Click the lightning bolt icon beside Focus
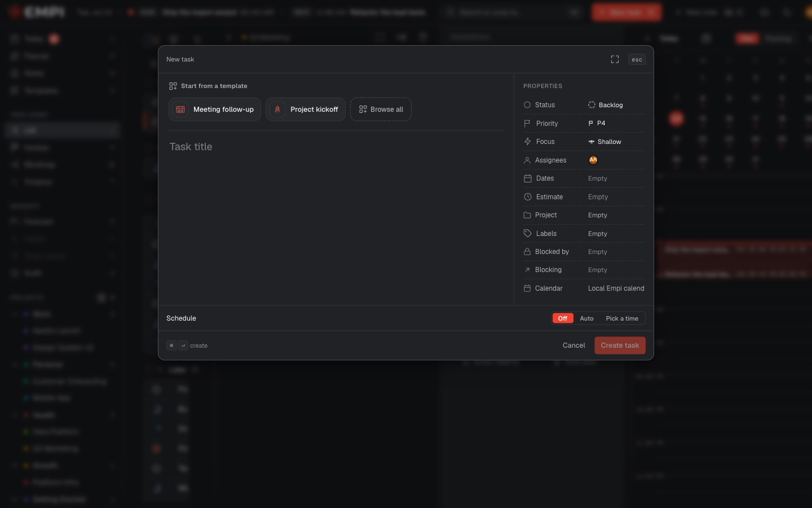 pos(527,142)
